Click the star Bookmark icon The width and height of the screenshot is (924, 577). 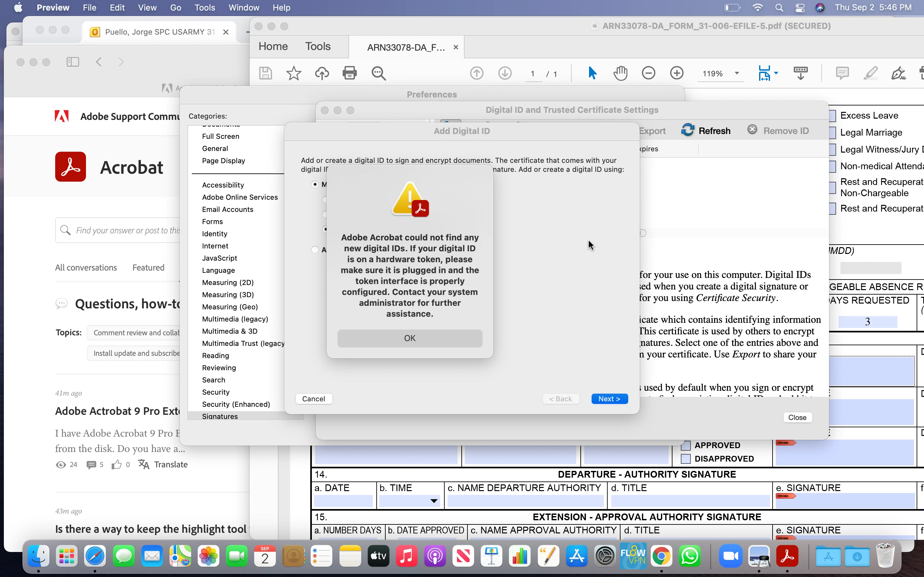coord(293,73)
